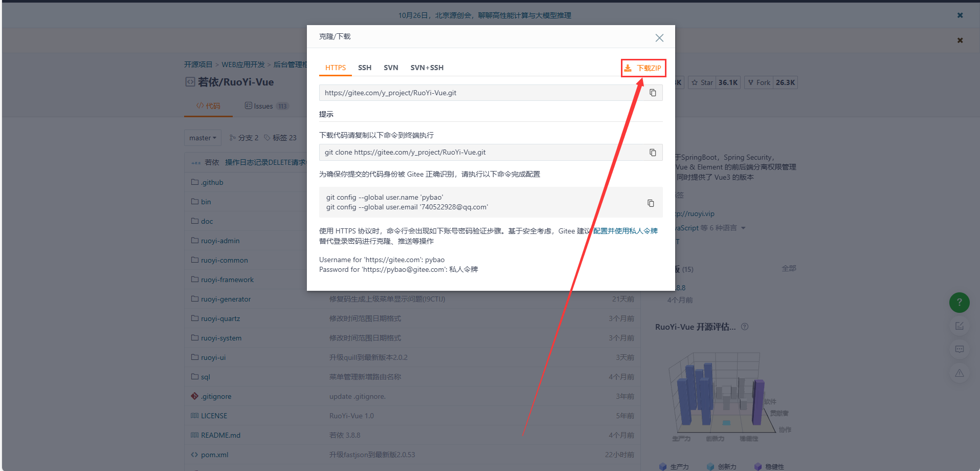Click the 分支 2 branches link

(244, 138)
